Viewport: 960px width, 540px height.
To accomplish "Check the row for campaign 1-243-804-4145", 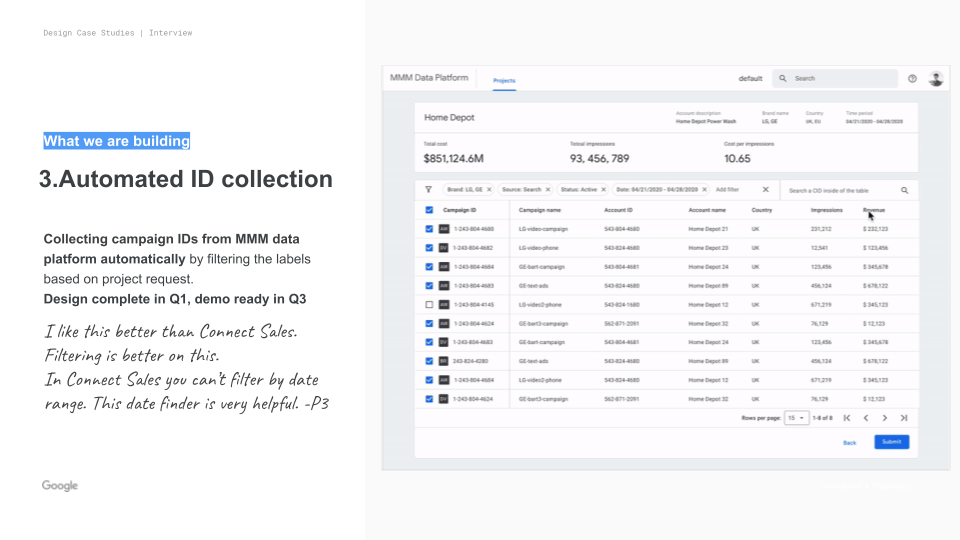I will coord(429,305).
